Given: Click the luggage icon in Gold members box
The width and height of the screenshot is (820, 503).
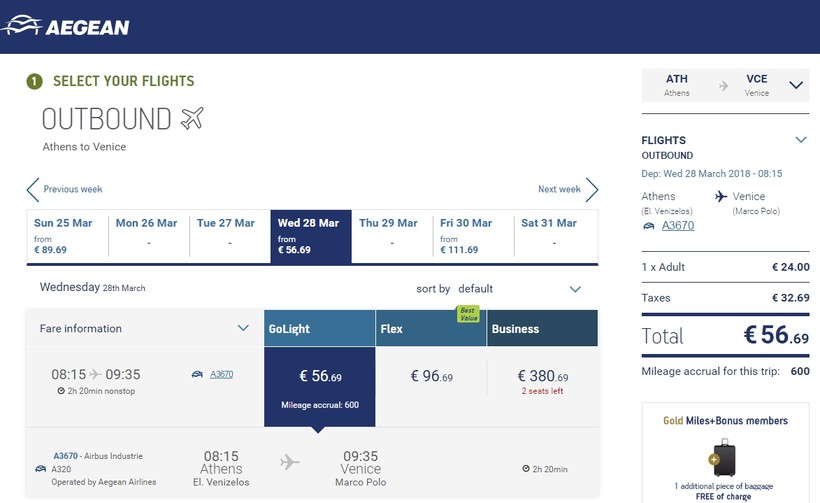Looking at the screenshot, I should 722,458.
